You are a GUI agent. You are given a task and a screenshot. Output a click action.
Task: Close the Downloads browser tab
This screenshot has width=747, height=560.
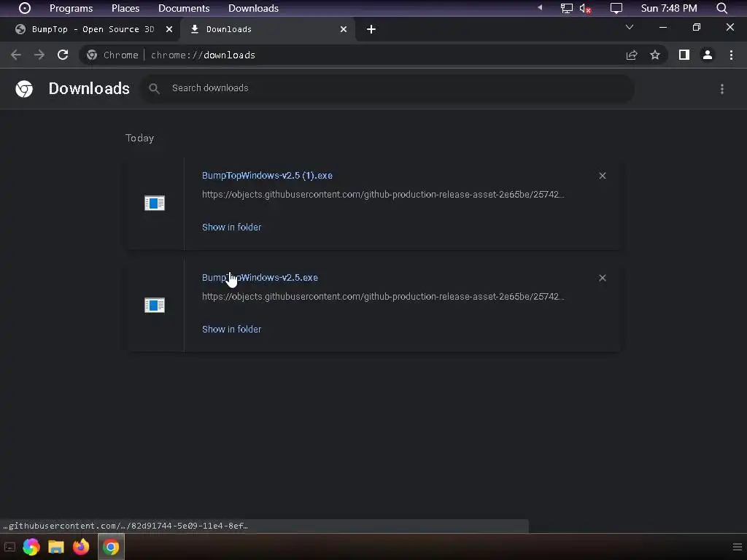tap(344, 29)
